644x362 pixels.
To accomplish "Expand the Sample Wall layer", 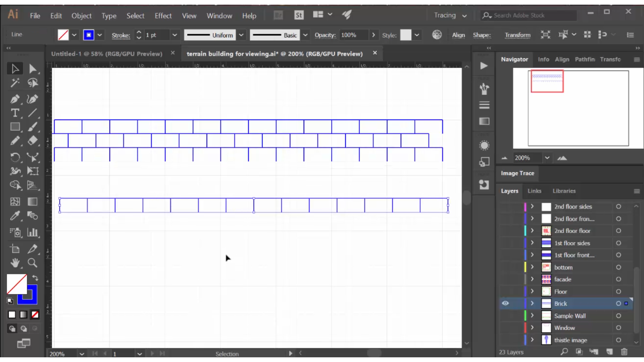I will coord(533,316).
